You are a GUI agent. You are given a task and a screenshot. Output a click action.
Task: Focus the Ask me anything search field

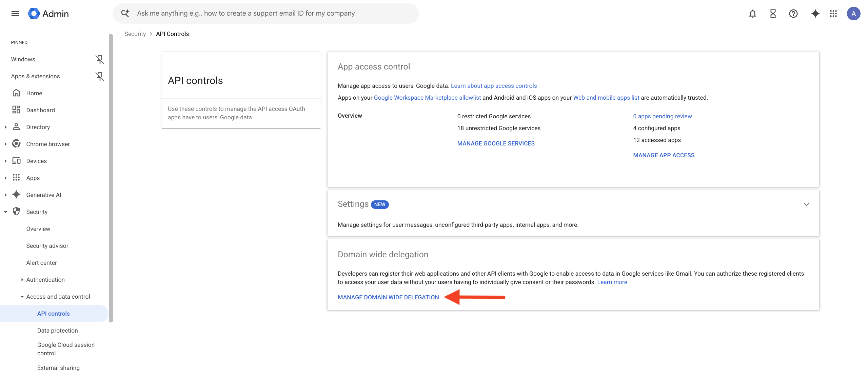pos(266,14)
